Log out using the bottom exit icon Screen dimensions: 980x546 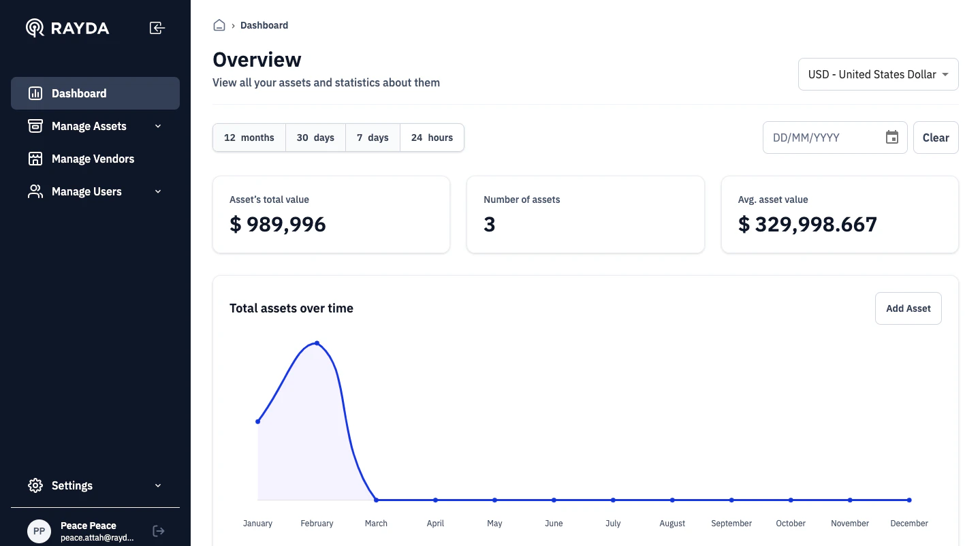tap(158, 531)
